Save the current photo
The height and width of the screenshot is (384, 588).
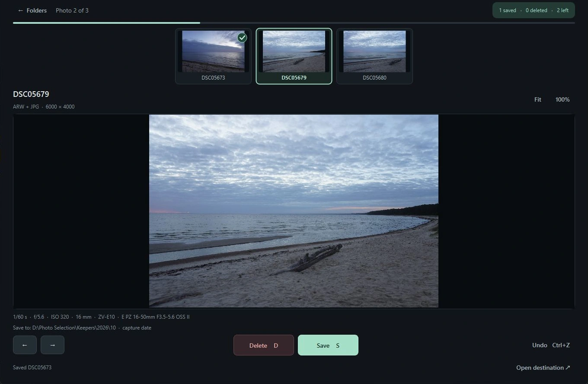click(x=328, y=345)
